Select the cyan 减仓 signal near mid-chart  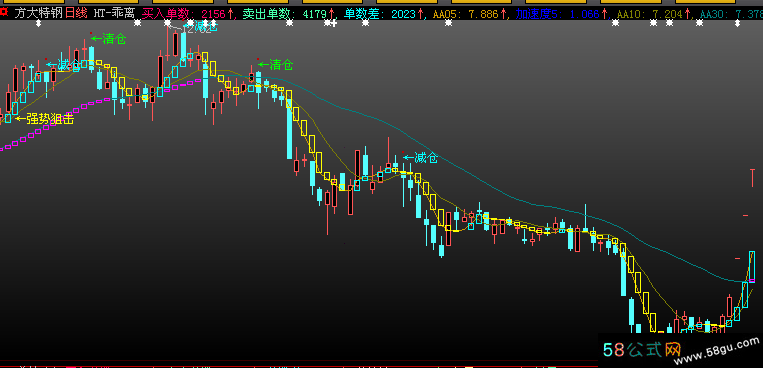[420, 158]
